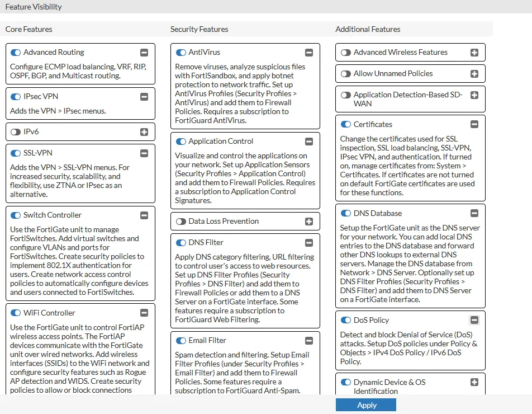
Task: Click the Feature Visibility page title
Action: click(x=34, y=7)
